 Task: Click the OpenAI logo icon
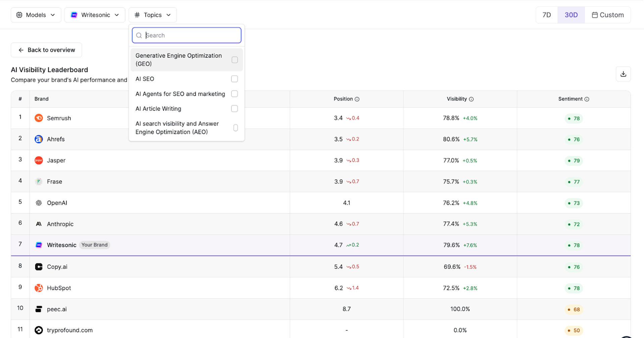coord(39,203)
